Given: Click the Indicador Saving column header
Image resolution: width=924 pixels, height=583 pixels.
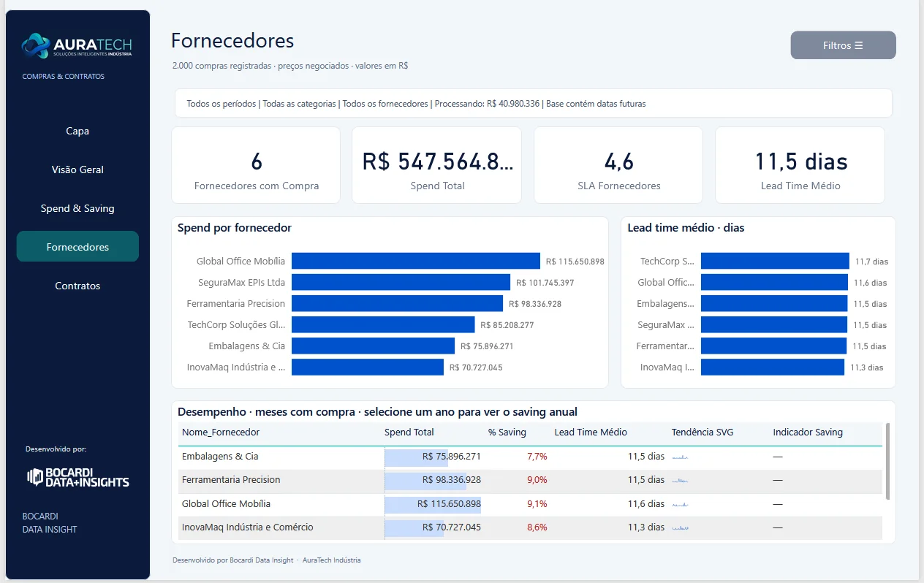Looking at the screenshot, I should coord(808,432).
